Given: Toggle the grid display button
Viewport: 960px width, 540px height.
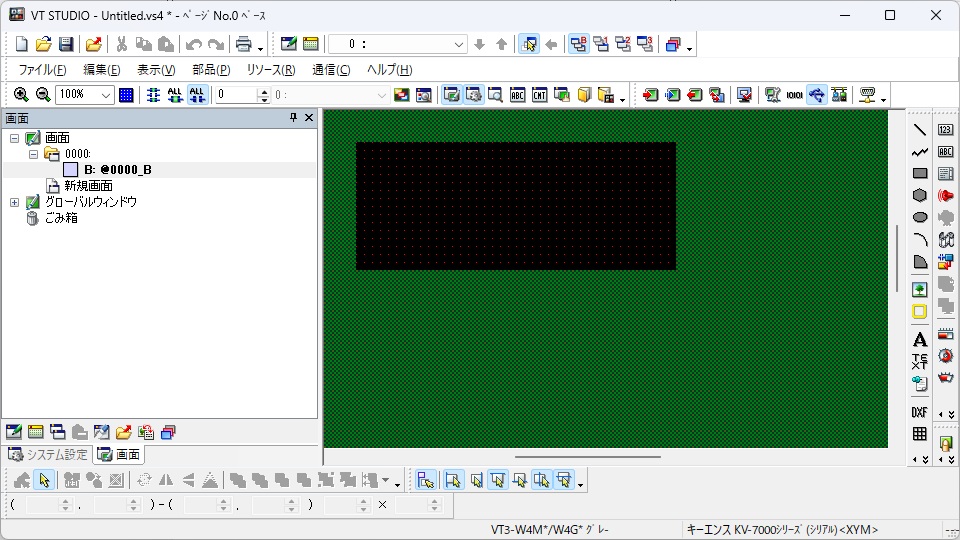Looking at the screenshot, I should click(126, 95).
